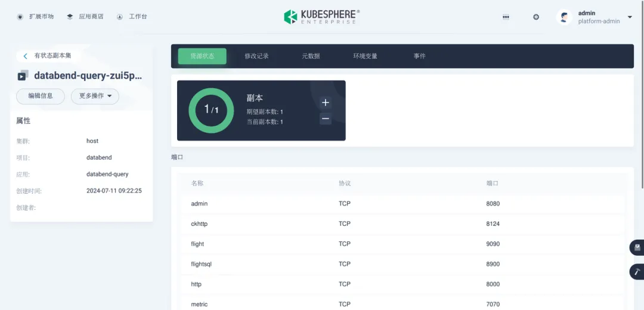
Task: Click the databend-query statefulset icon
Action: point(23,76)
